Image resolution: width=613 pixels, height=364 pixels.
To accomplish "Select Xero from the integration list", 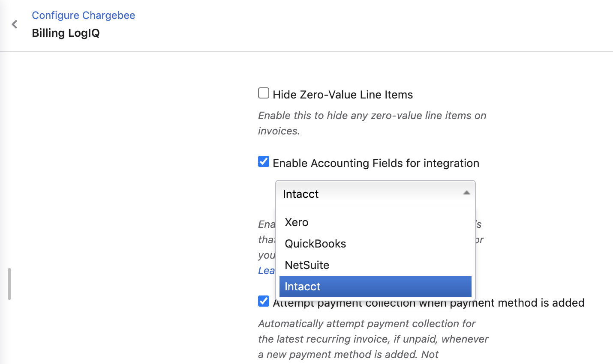I will click(297, 222).
